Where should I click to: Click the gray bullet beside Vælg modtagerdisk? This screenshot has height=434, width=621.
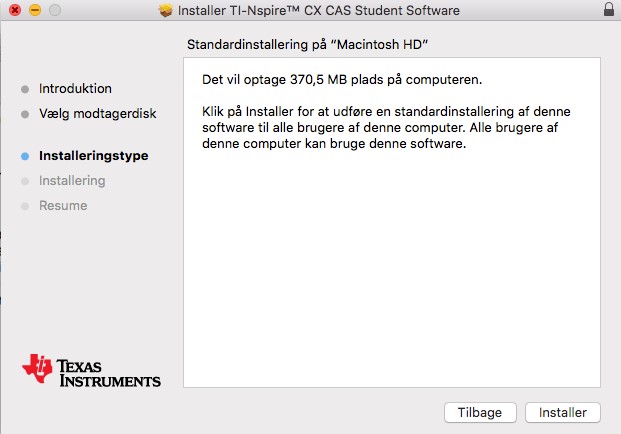click(25, 114)
